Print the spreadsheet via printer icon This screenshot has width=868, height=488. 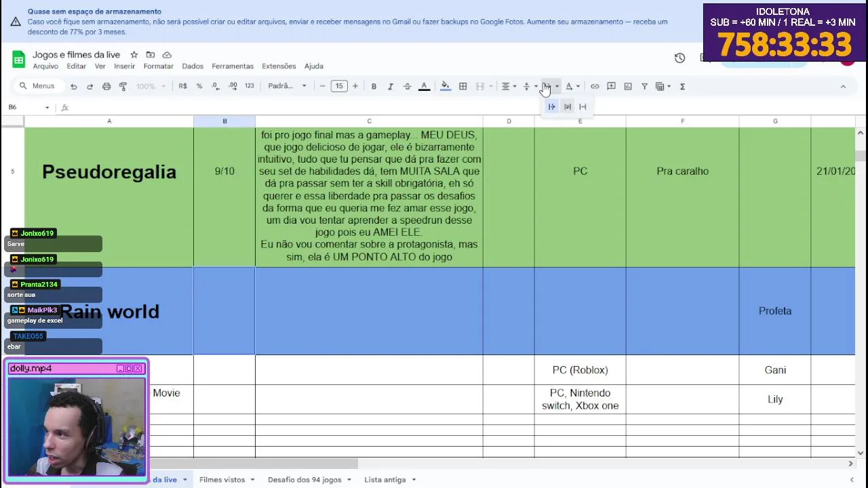pos(106,86)
